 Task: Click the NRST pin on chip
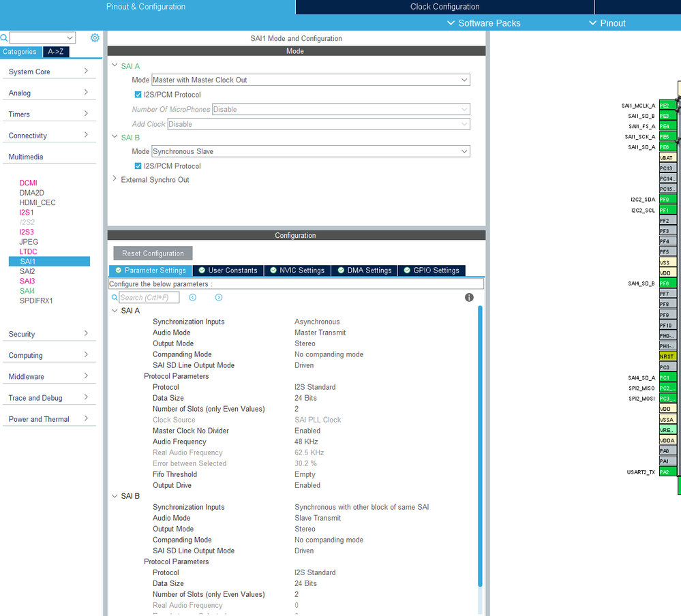[x=667, y=356]
